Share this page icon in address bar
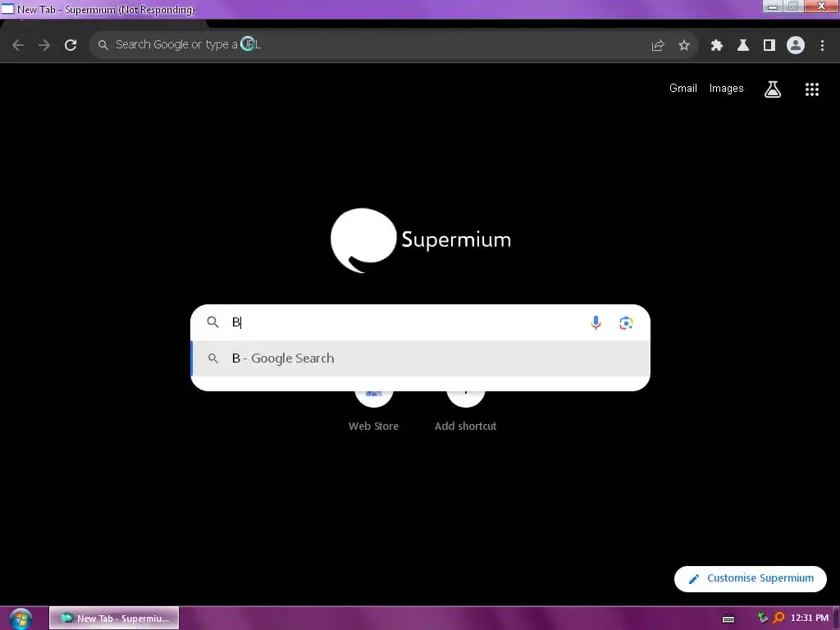The height and width of the screenshot is (630, 840). pyautogui.click(x=658, y=46)
